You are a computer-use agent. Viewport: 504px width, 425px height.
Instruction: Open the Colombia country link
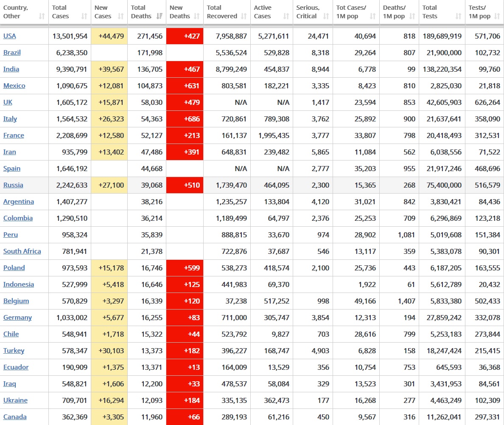[x=18, y=218]
